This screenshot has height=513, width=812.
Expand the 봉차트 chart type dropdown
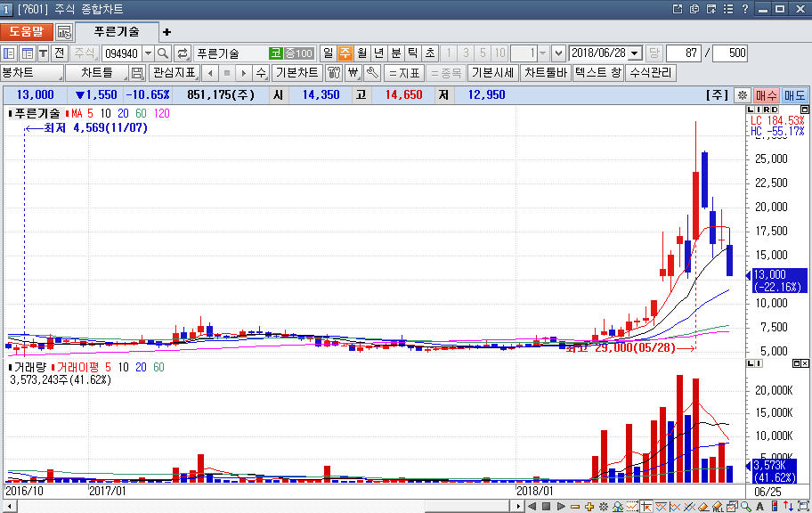click(x=32, y=73)
